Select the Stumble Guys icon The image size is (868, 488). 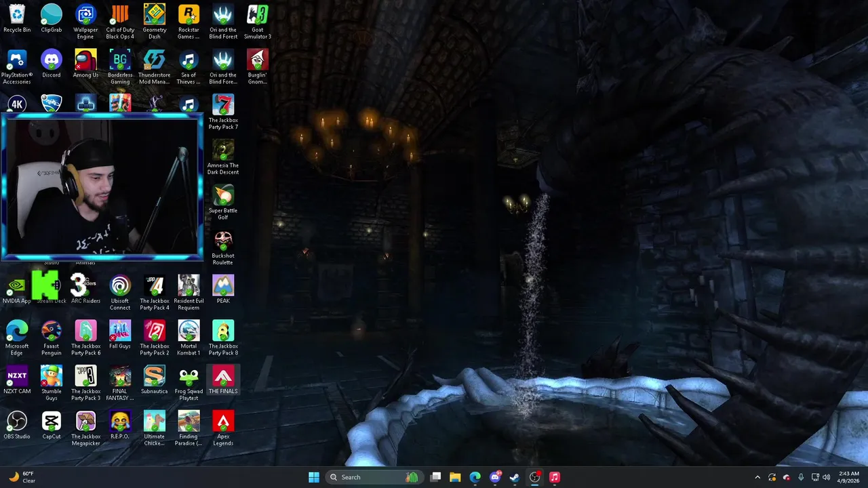[52, 384]
